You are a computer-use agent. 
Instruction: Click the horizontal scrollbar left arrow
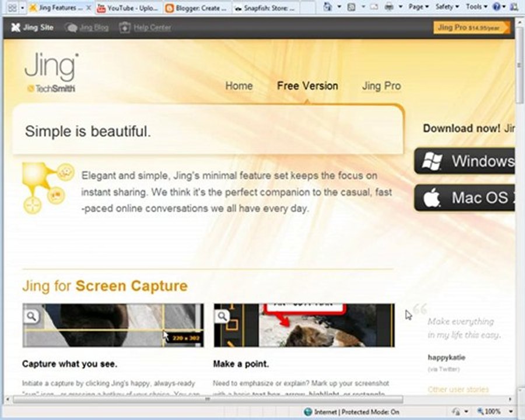8,399
